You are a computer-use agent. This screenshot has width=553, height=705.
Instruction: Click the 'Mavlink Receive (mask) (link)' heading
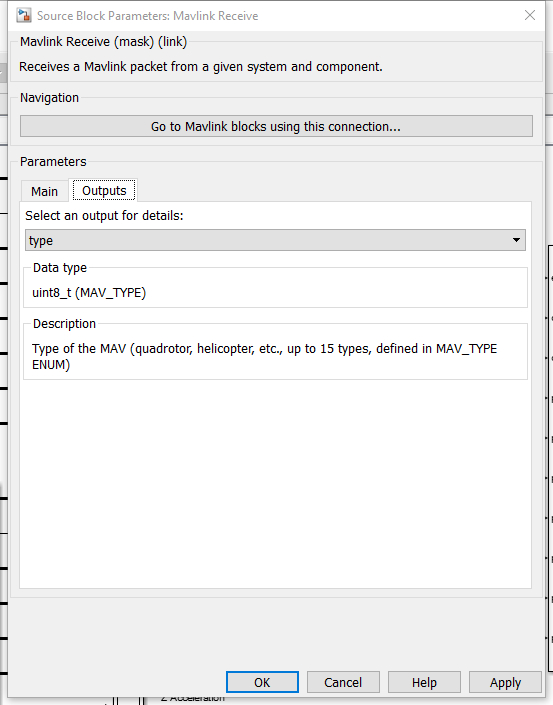[x=103, y=42]
